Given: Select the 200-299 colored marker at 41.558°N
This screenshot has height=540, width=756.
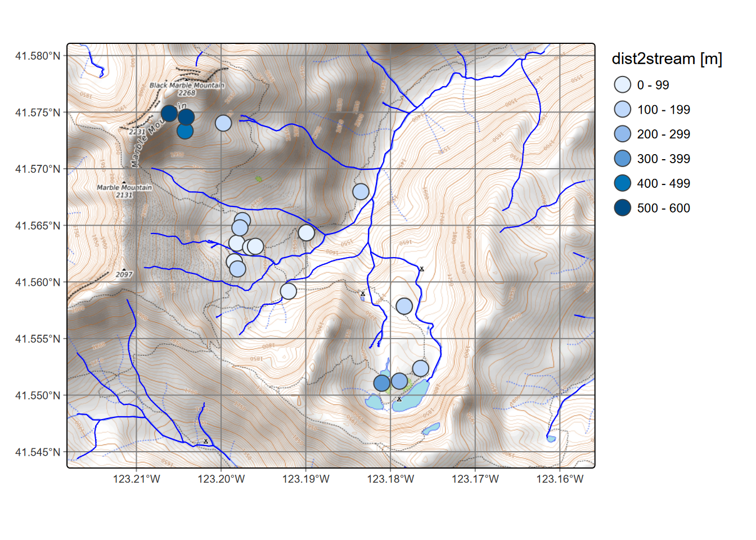Looking at the screenshot, I should (x=406, y=305).
